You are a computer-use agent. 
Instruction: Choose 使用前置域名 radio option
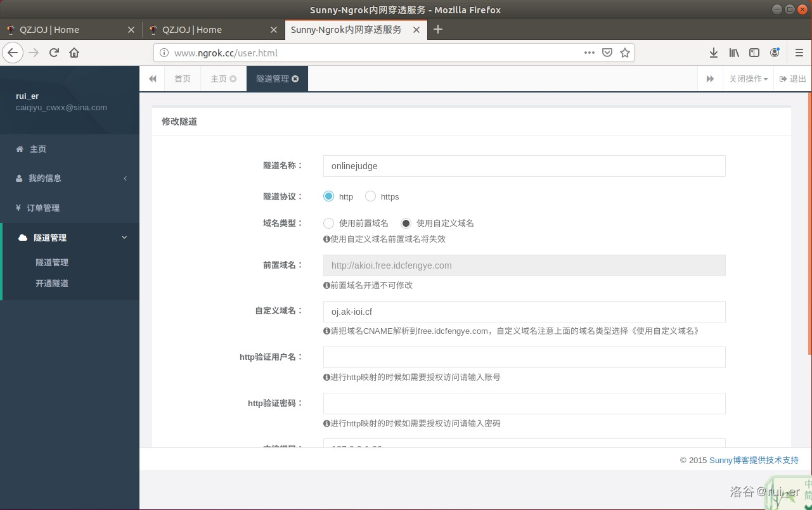pos(328,223)
